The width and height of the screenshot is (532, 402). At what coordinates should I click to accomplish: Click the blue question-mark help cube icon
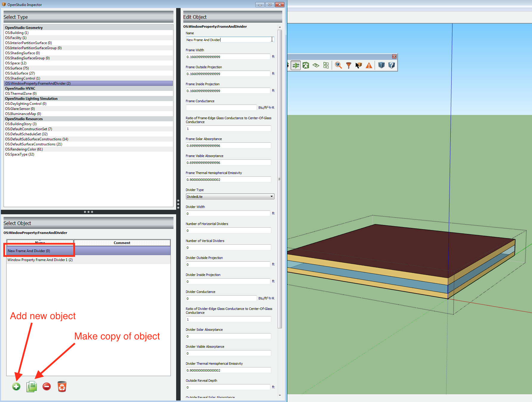(x=391, y=65)
